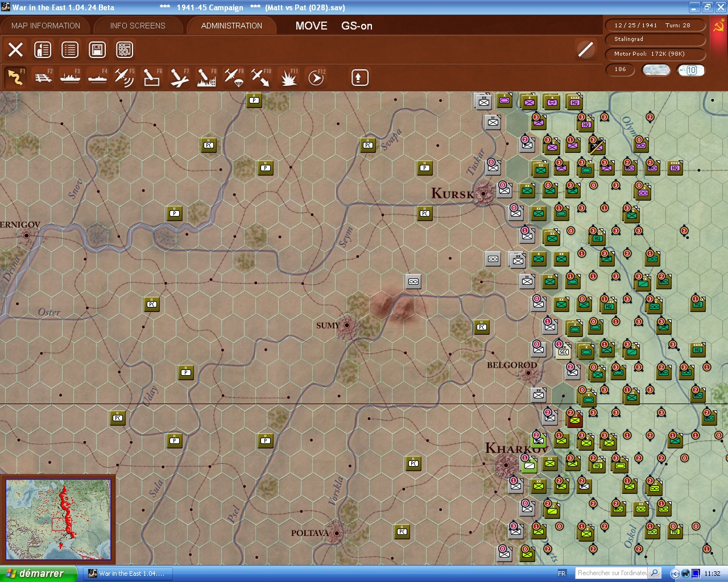Select the explosion icon (F11)
Screen dimensions: 728x582
point(288,77)
